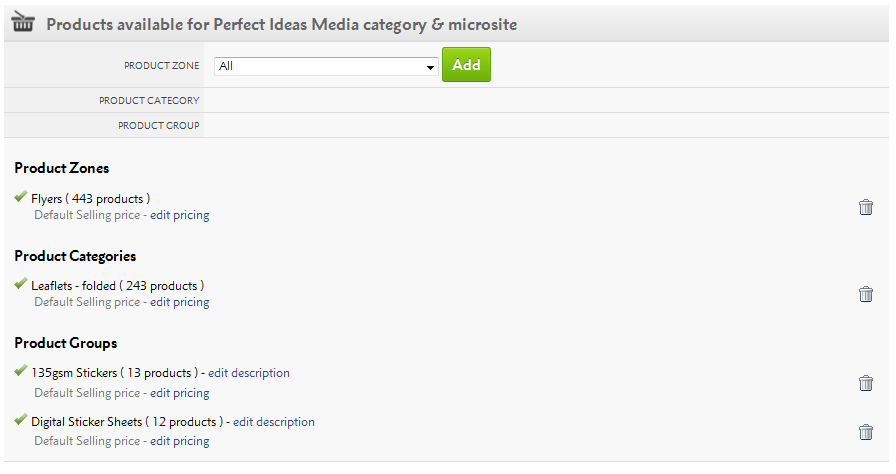
Task: Delete the Flyers product zone
Action: tap(866, 207)
